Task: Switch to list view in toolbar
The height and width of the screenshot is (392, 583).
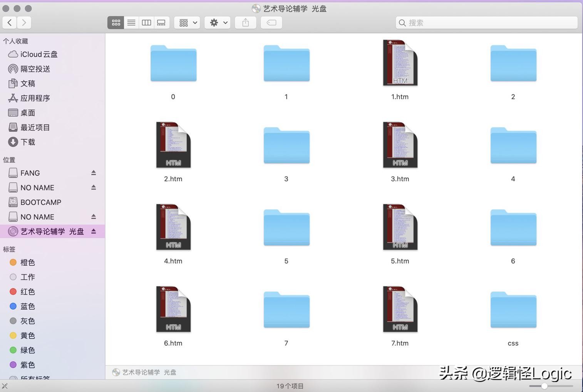Action: 131,22
